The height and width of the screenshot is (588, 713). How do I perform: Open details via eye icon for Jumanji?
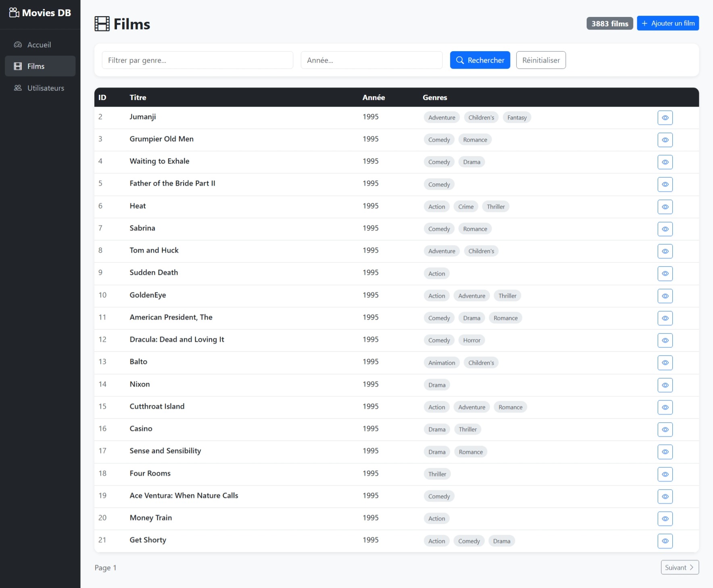[x=665, y=118]
